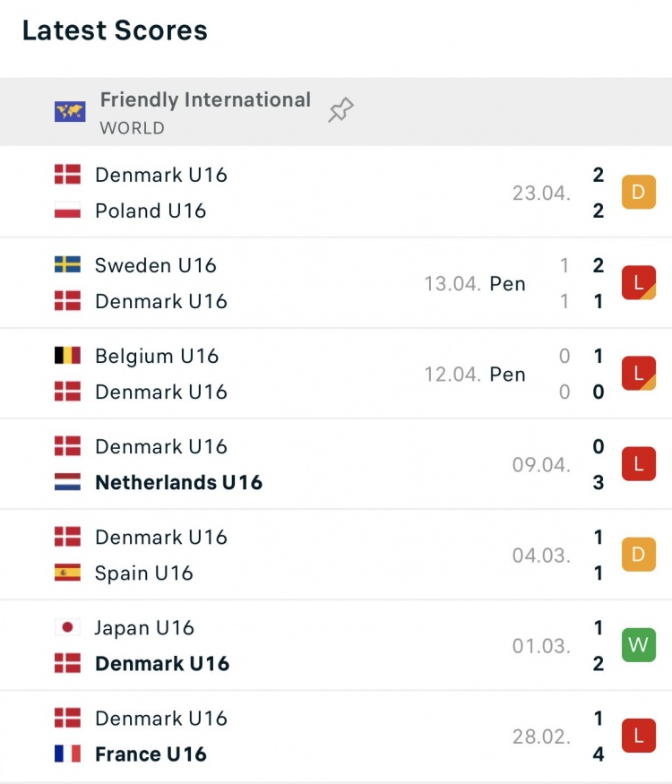This screenshot has height=784, width=672.
Task: Open the 09.04 match against Netherlands
Action: coord(336,464)
